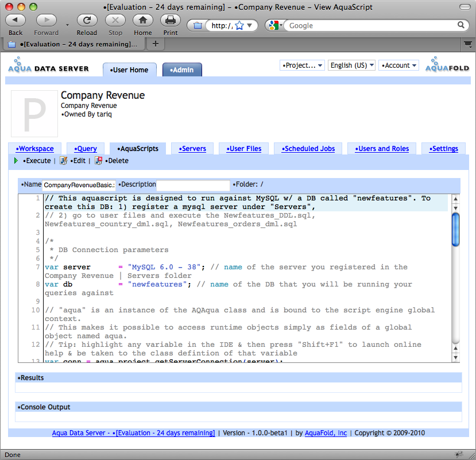Click the history arrow next to Forward
This screenshot has width=476, height=460.
[x=67, y=25]
